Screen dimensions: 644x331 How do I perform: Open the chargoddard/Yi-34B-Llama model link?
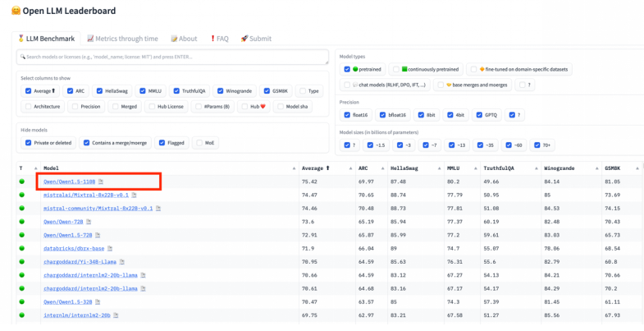[x=80, y=262]
